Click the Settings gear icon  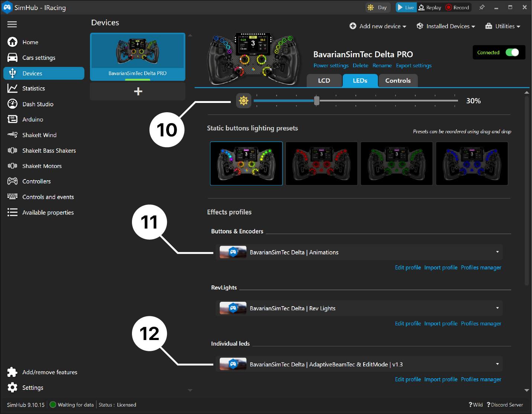(12, 388)
